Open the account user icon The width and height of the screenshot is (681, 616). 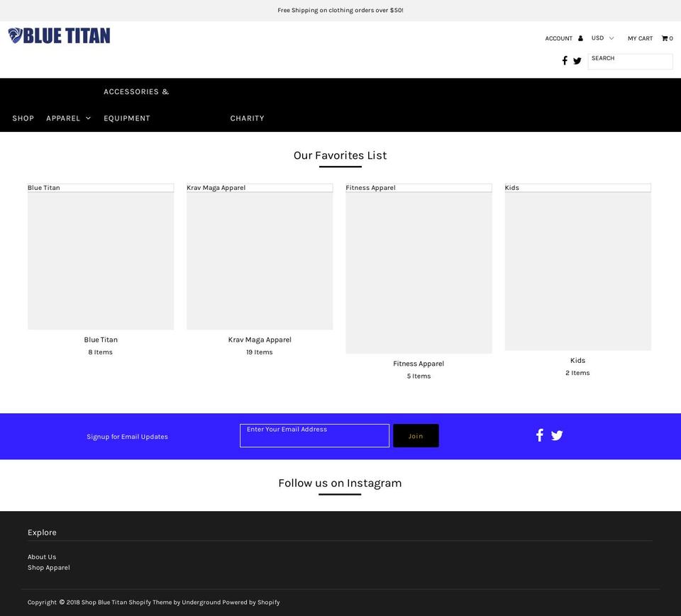click(580, 38)
